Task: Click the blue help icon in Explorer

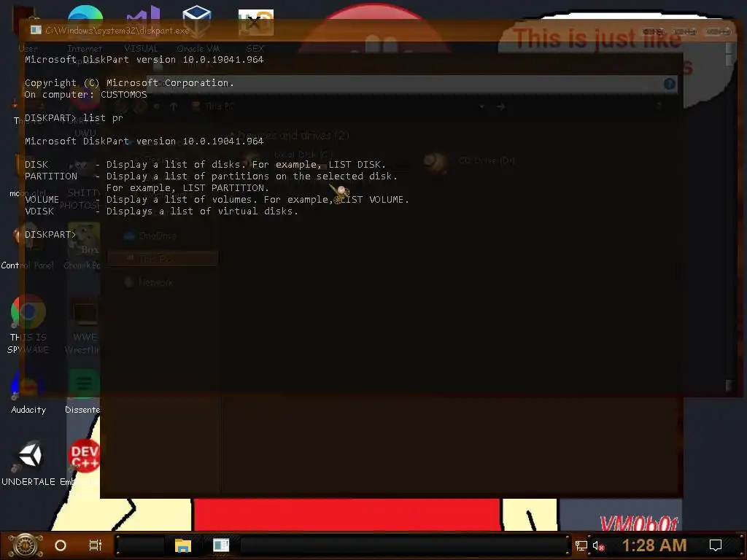Action: coord(670,85)
